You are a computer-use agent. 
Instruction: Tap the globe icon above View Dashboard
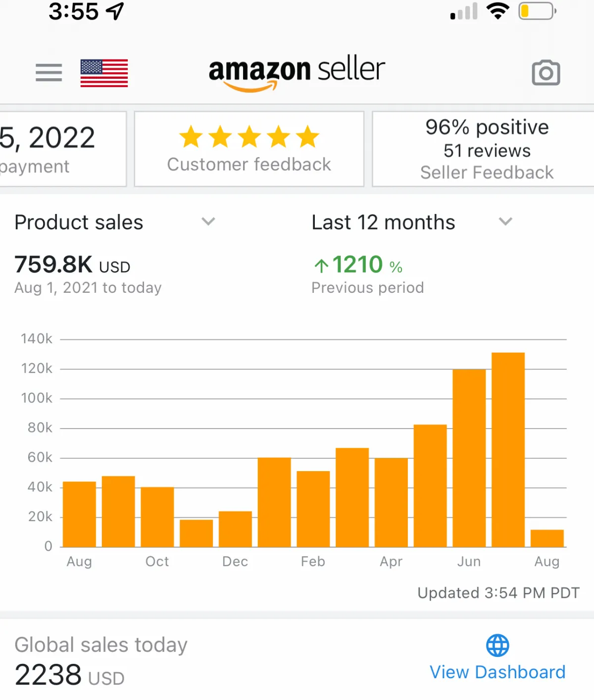click(x=497, y=645)
